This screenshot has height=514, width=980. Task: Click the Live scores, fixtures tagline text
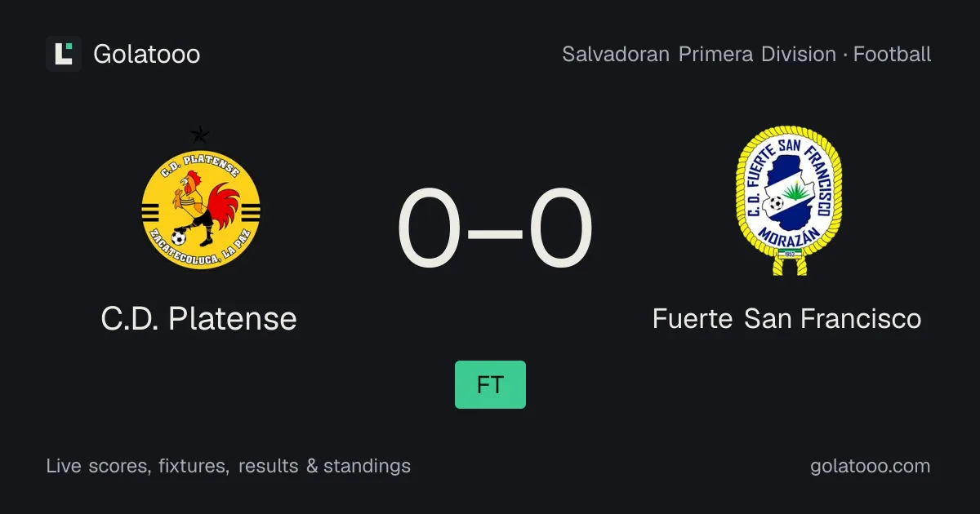[137, 466]
